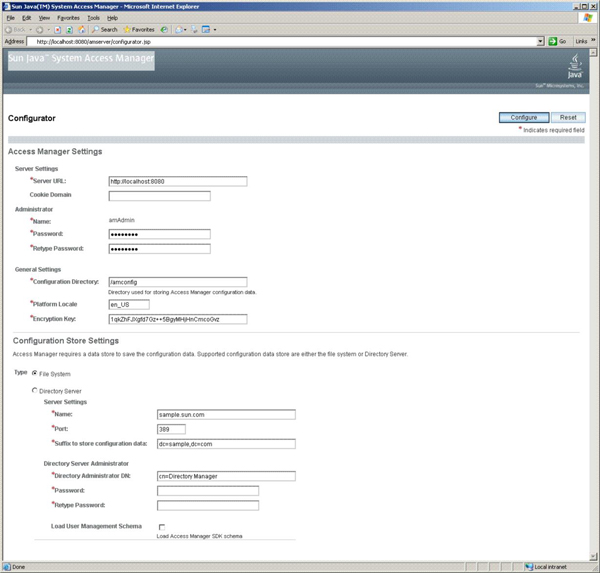The height and width of the screenshot is (573, 600).
Task: Click the Directory Server Name field
Action: (226, 415)
